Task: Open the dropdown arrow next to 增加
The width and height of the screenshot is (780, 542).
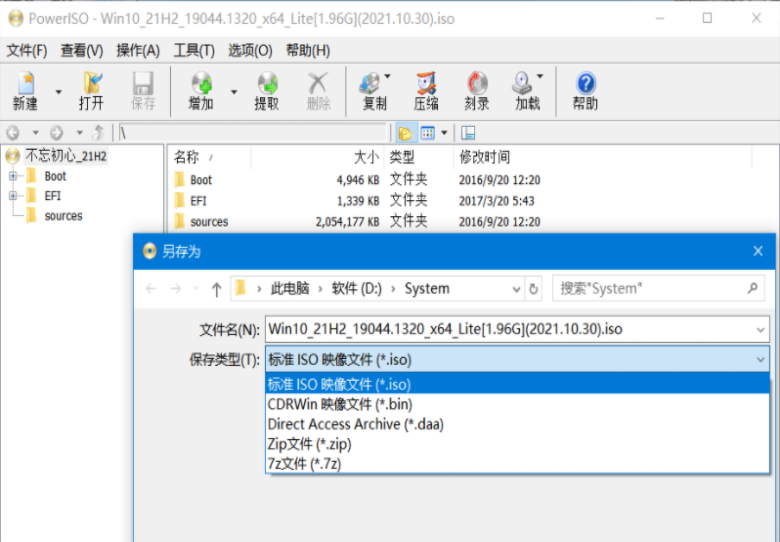Action: 234,92
